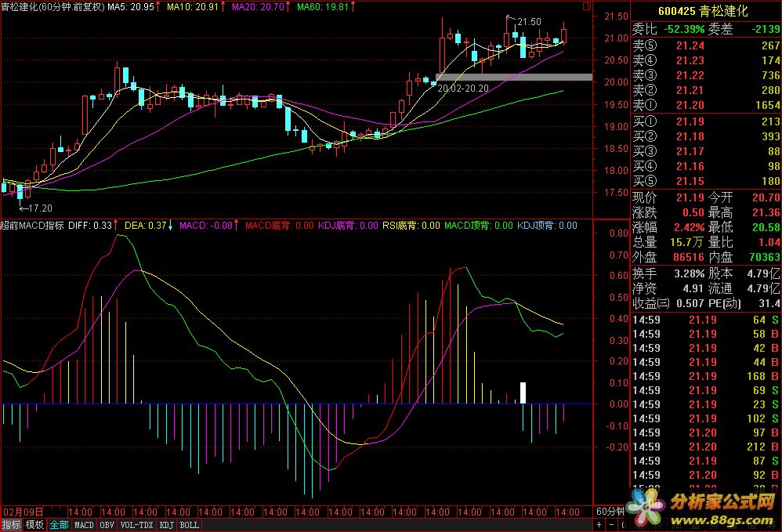Switch to the 模板 template tab
This screenshot has width=782, height=532.
pos(35,524)
